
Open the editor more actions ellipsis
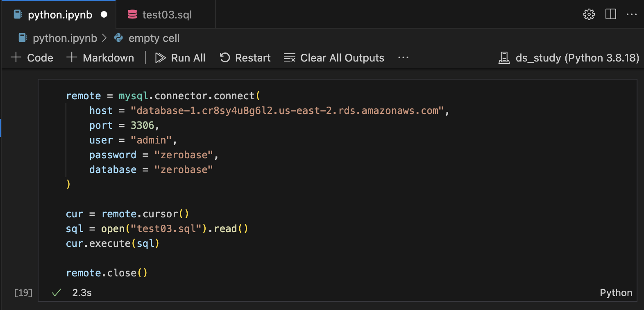pyautogui.click(x=631, y=14)
